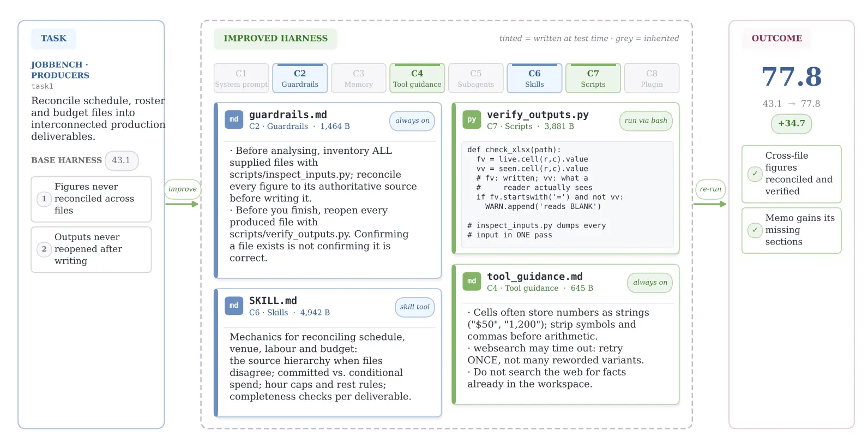Select the C6 Skills tab
Screen dimensions: 868x442
[534, 78]
